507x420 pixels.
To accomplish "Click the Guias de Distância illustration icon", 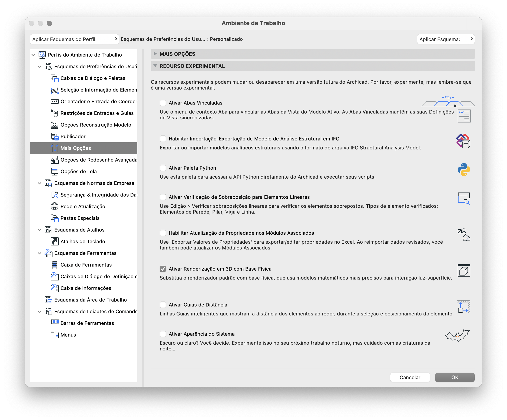I will coord(464,306).
